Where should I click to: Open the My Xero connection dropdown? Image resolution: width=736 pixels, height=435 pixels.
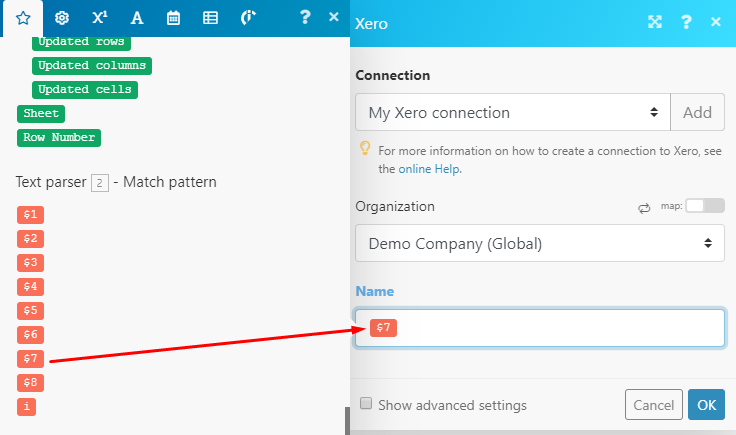pyautogui.click(x=513, y=112)
